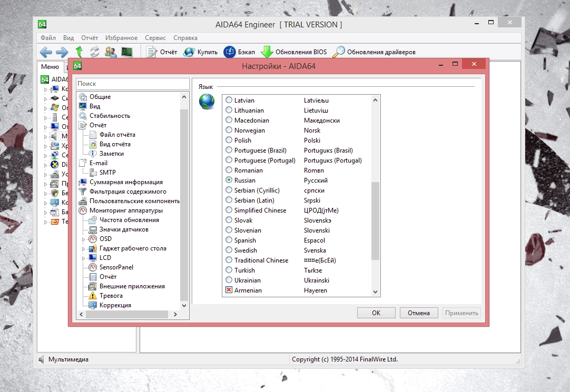This screenshot has width=570, height=392.
Task: Select Turkish language radio button
Action: [x=229, y=270]
